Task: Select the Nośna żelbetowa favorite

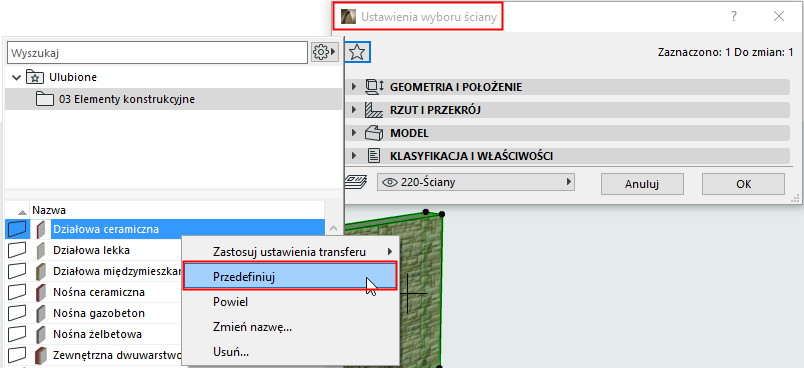Action: (97, 334)
